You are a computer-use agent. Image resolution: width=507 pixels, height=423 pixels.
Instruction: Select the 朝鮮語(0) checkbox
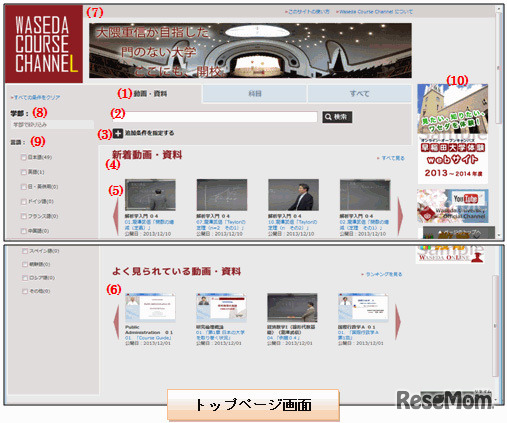[x=24, y=264]
